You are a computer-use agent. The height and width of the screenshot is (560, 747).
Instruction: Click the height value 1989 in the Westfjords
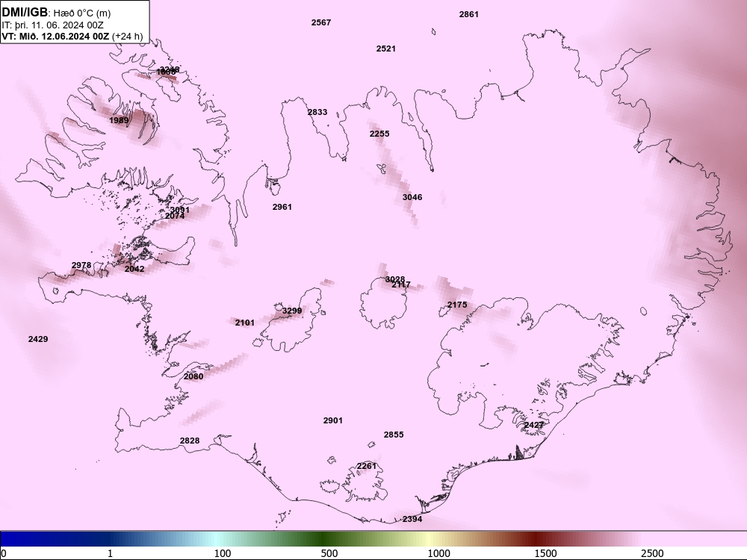(119, 120)
